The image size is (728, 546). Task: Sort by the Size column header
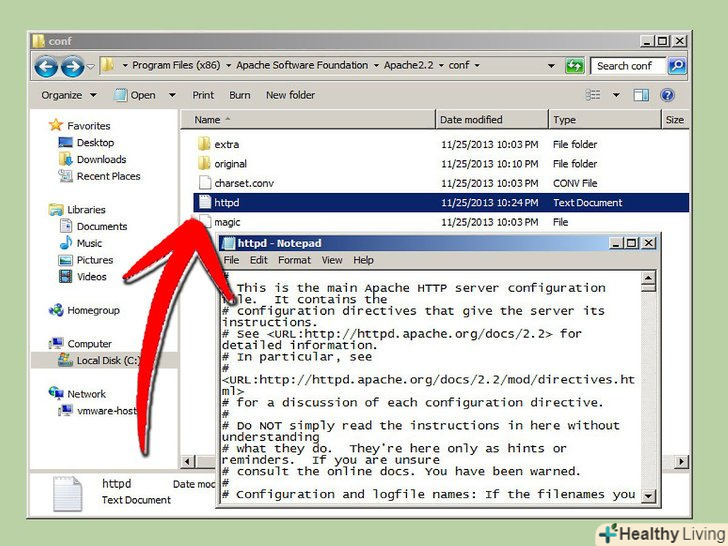pyautogui.click(x=676, y=120)
